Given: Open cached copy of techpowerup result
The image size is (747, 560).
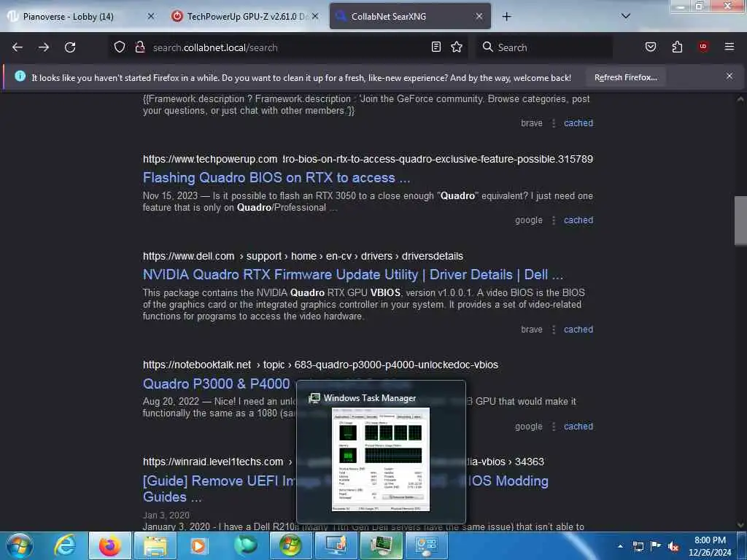Looking at the screenshot, I should point(578,220).
